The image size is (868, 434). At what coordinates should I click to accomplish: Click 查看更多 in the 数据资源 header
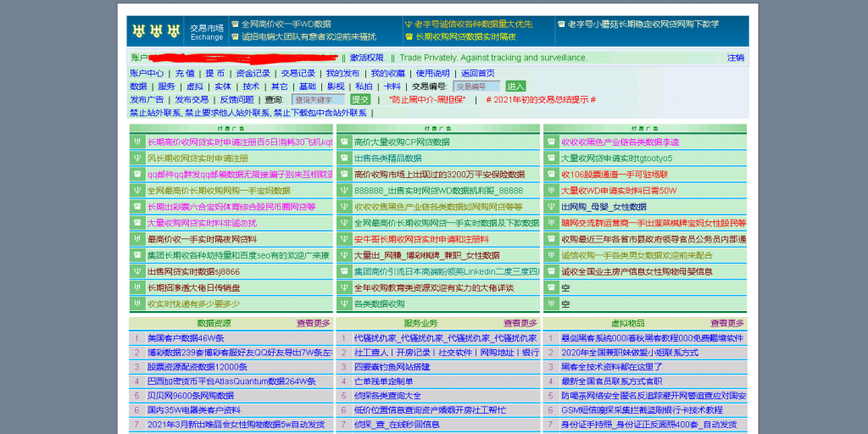[314, 323]
